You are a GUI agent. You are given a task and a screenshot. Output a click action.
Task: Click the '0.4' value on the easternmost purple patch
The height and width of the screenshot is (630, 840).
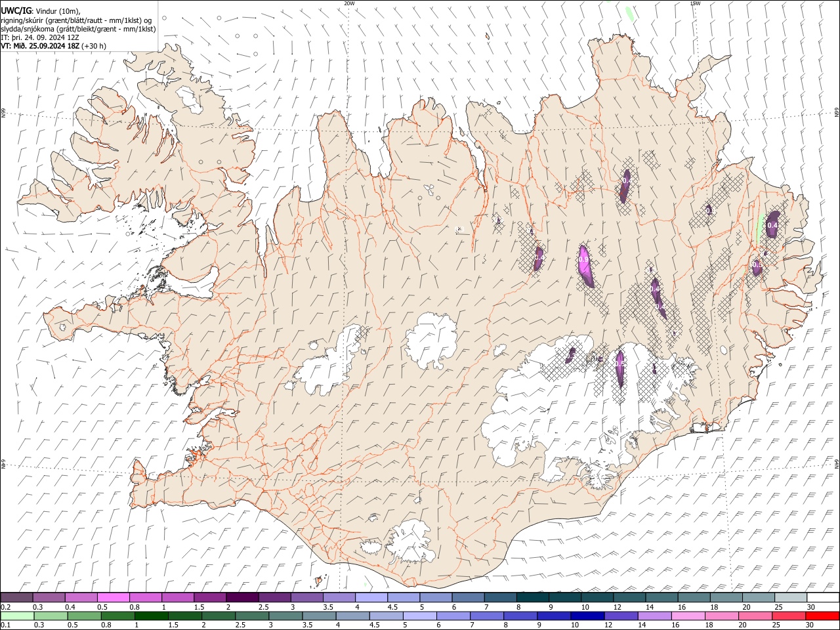(x=772, y=225)
